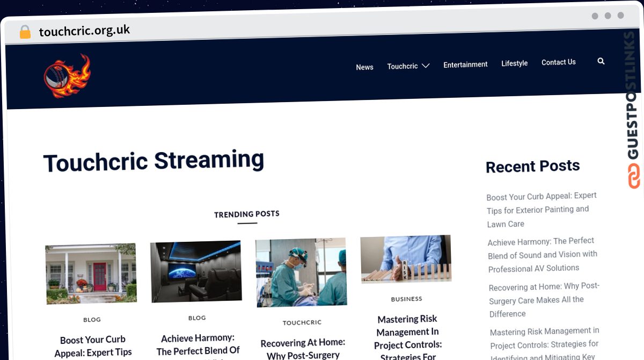Select the TOUCHCRIC category label
The image size is (644, 360).
click(302, 322)
